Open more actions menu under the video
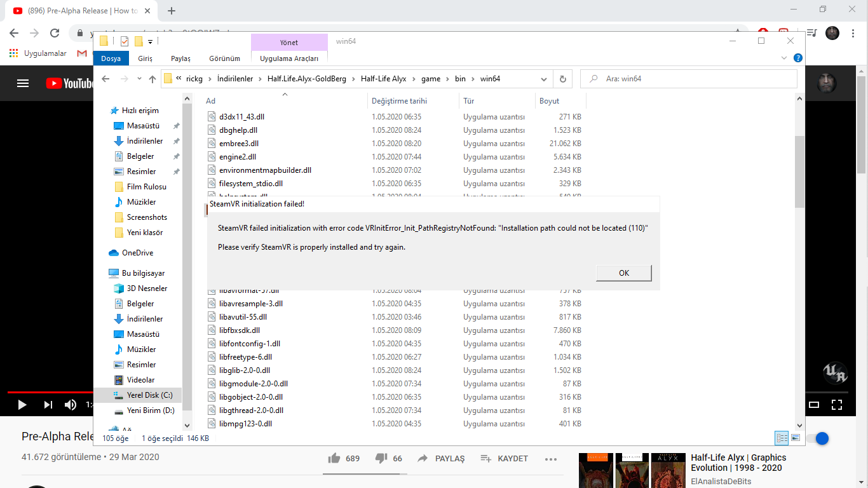 click(551, 459)
